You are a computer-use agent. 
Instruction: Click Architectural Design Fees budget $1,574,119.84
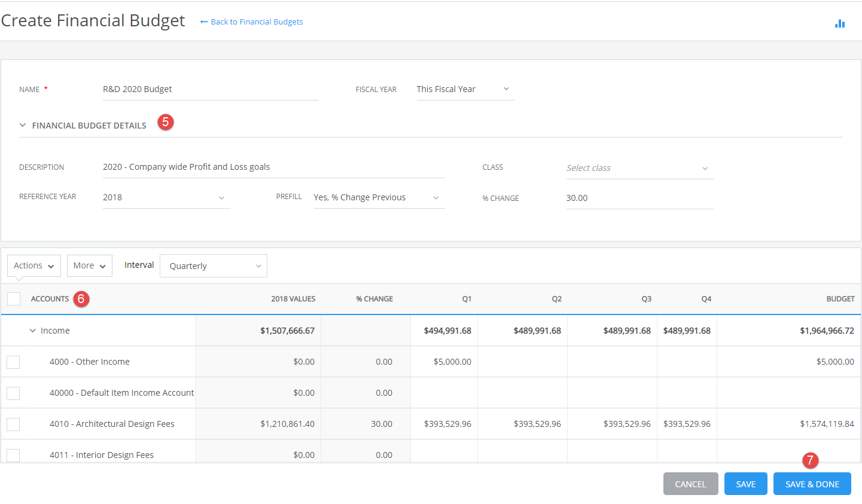(827, 424)
